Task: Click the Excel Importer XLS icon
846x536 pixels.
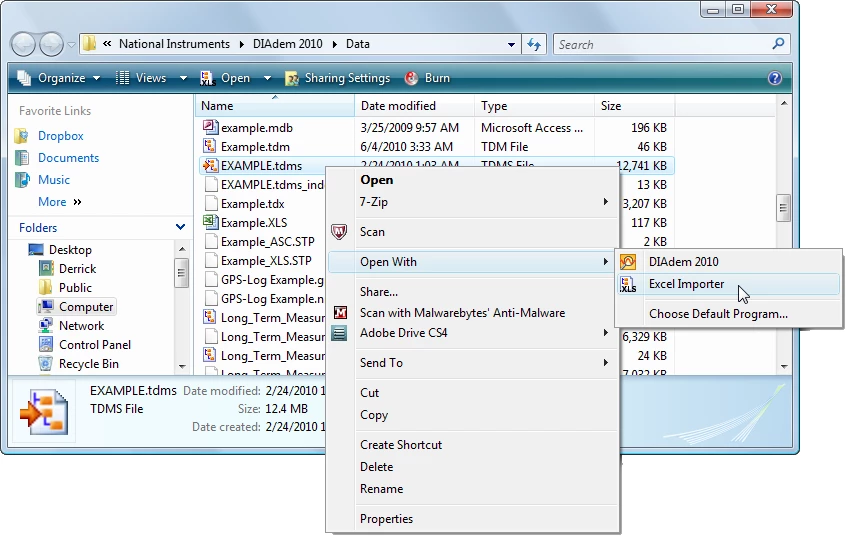Action: click(x=628, y=284)
